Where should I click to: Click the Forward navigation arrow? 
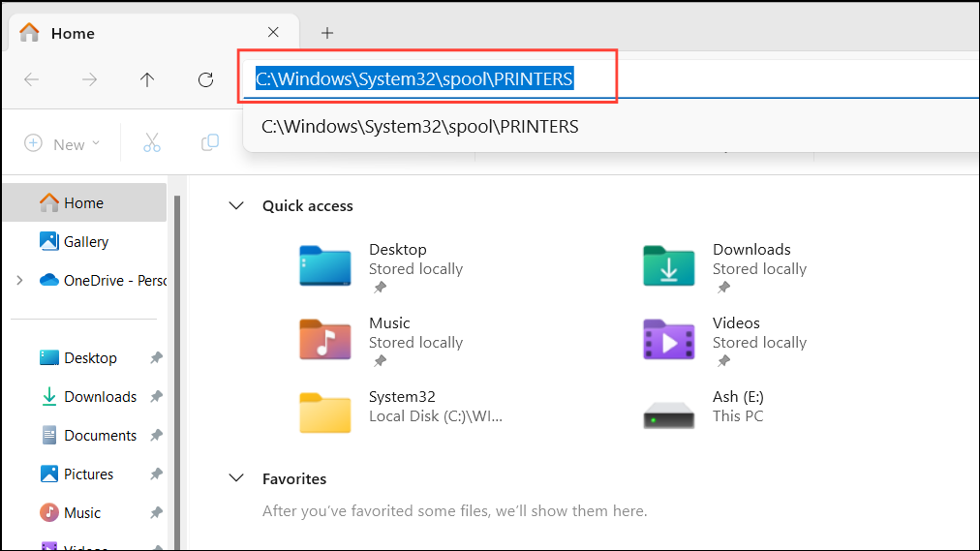89,79
